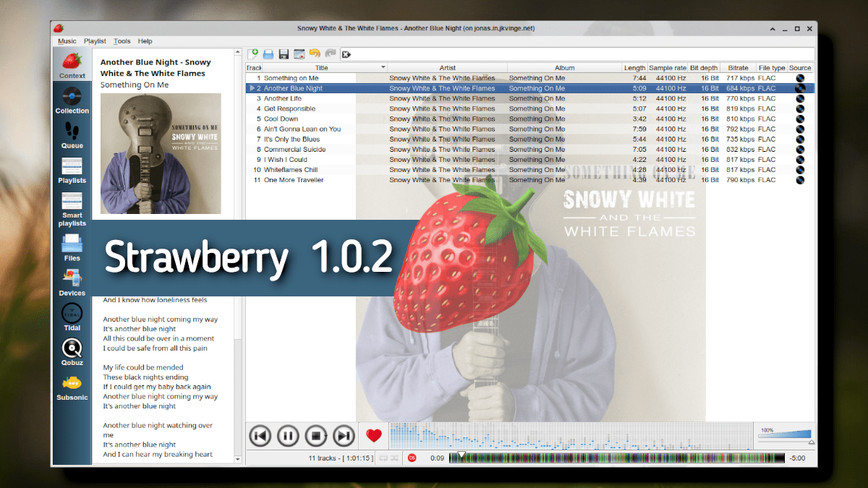
Task: Open the Subsonic tab
Action: pyautogui.click(x=72, y=387)
